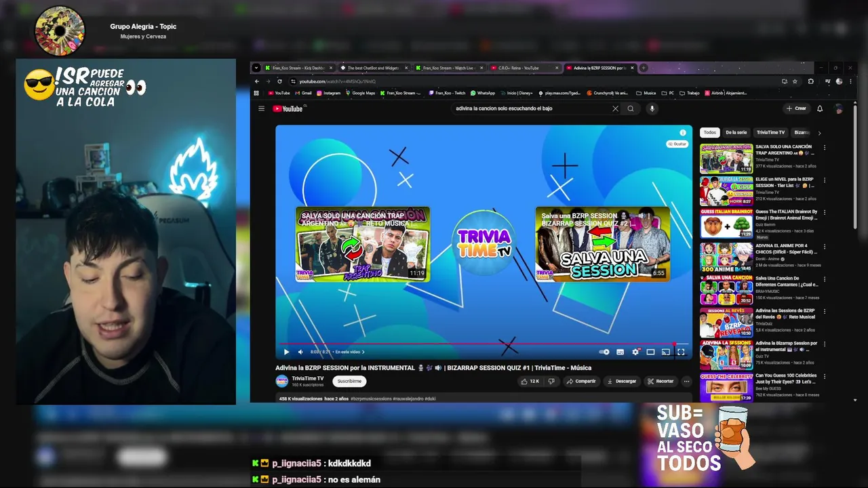Click the Suscribirme button
The height and width of the screenshot is (488, 868).
coord(349,381)
